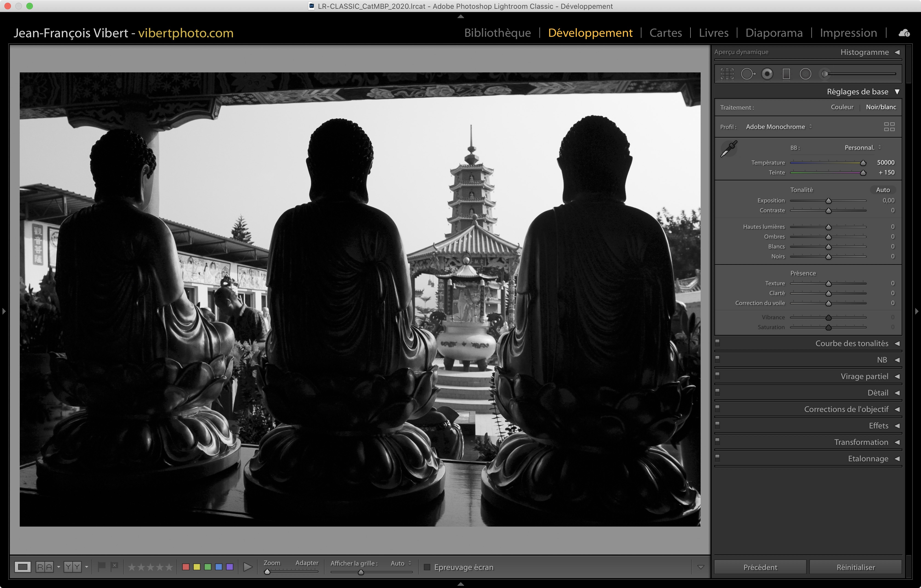Select the Radial Filter tool
The image size is (921, 588).
point(806,74)
